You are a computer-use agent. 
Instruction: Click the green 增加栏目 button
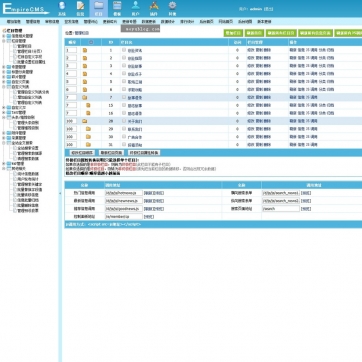233,33
